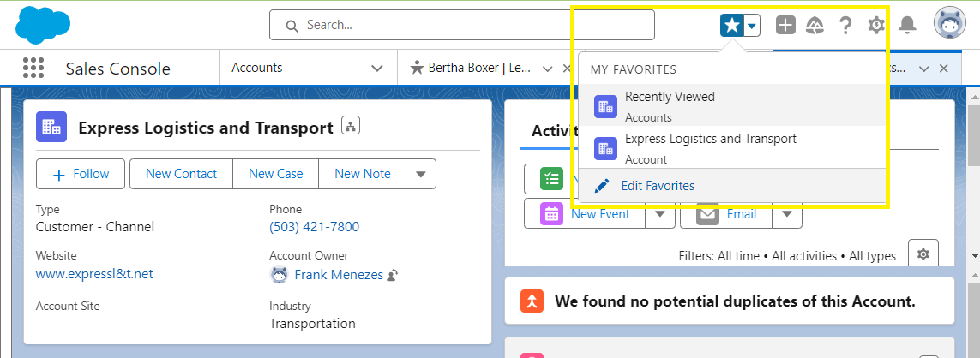Open the Bertha Boxer tab options chevron
Screen dimensions: 980x358
548,69
